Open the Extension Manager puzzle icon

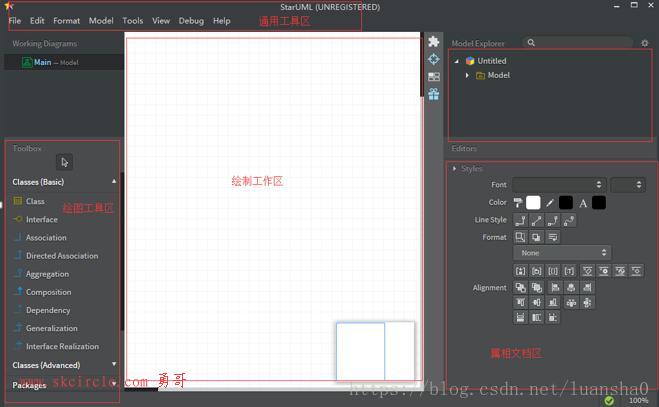click(x=433, y=41)
